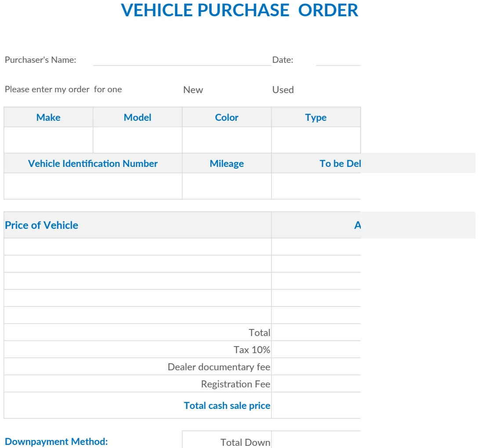The image size is (479, 448).
Task: Click the 'Registration Fee' label
Action: (236, 384)
